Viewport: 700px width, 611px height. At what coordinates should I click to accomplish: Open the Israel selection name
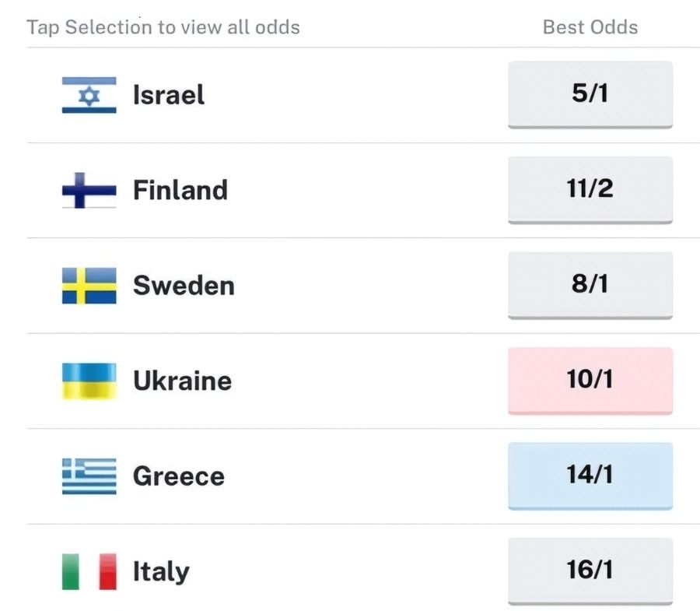(169, 95)
